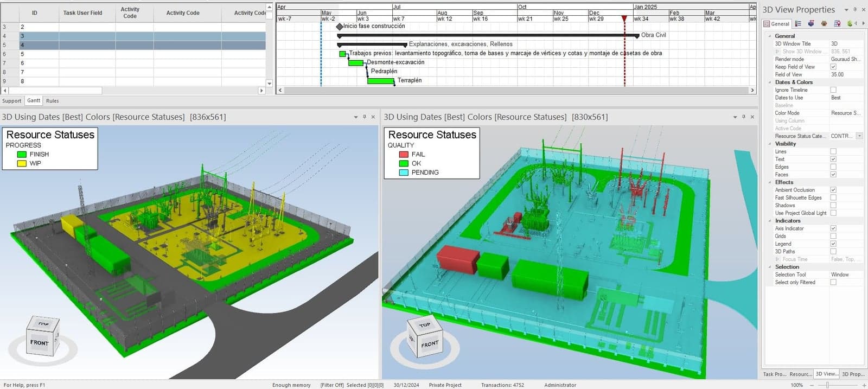Enable Lines visibility checkbox

click(x=833, y=151)
